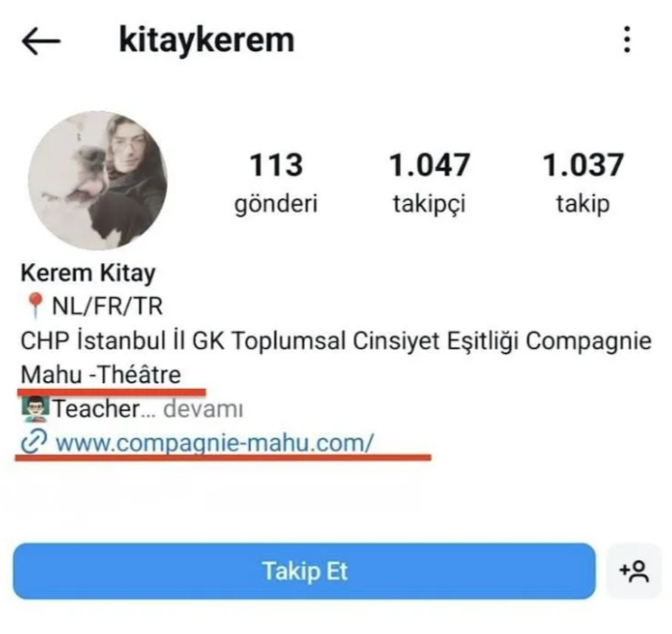Open the three-dot options menu
The image size is (672, 634).
627,39
